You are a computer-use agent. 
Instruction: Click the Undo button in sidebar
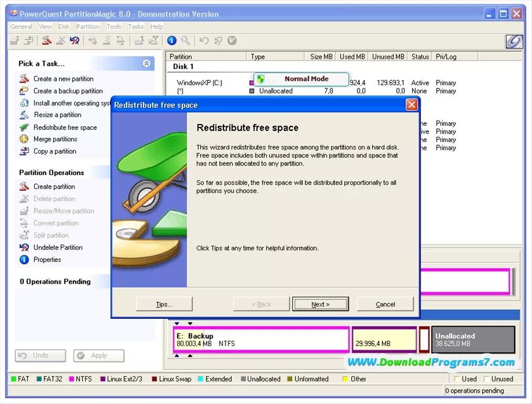coord(40,356)
